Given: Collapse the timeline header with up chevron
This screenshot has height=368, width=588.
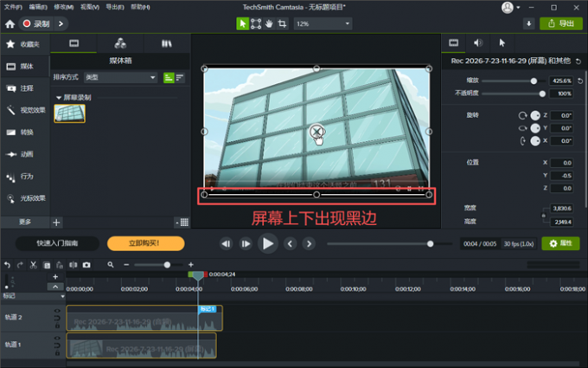Looking at the screenshot, I should (x=55, y=287).
